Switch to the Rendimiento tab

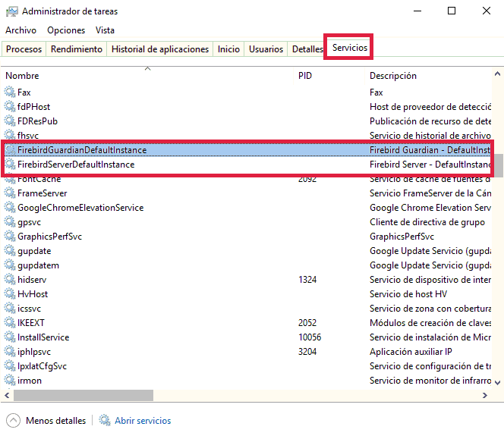pyautogui.click(x=76, y=49)
